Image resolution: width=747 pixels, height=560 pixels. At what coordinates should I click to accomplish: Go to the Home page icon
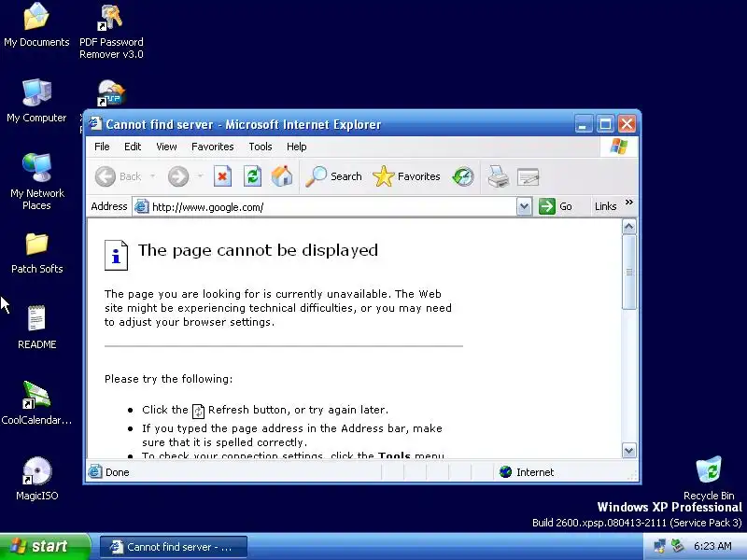282,176
